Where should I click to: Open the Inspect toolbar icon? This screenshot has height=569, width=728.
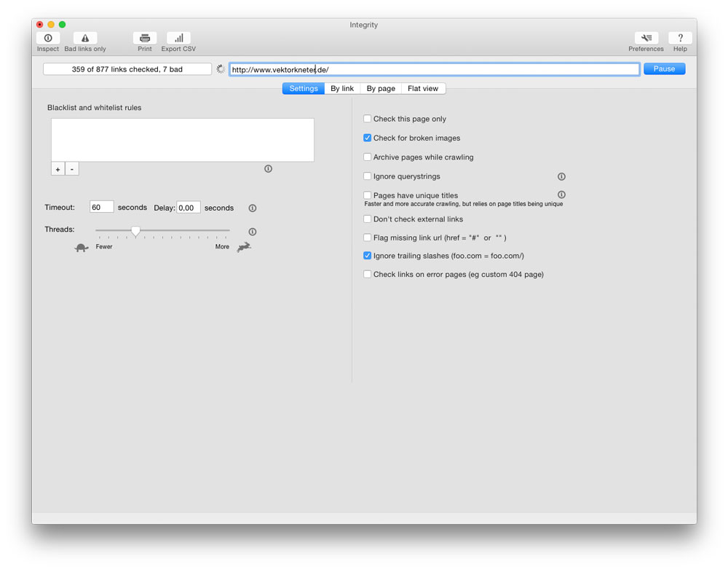48,38
